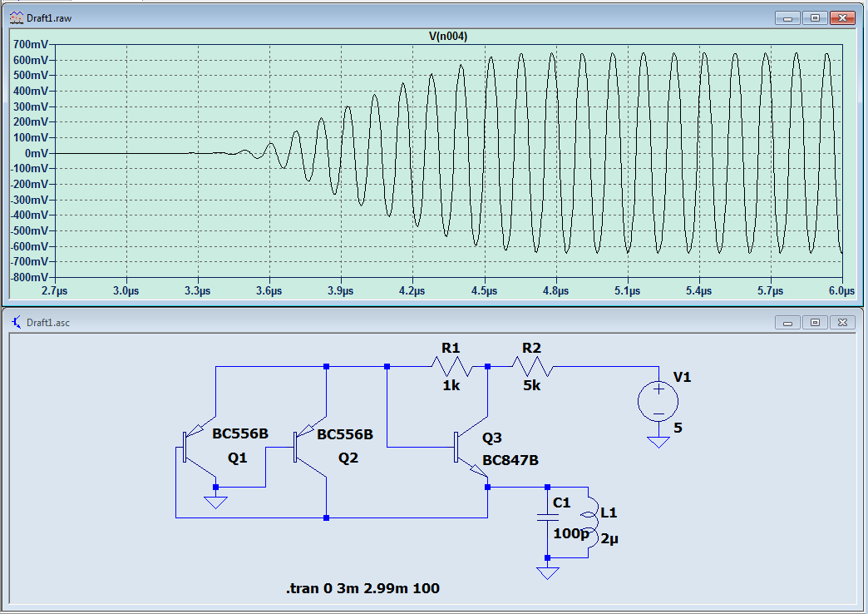Click R2 value 5k
Viewport: 868px width, 614px height.
tap(532, 385)
